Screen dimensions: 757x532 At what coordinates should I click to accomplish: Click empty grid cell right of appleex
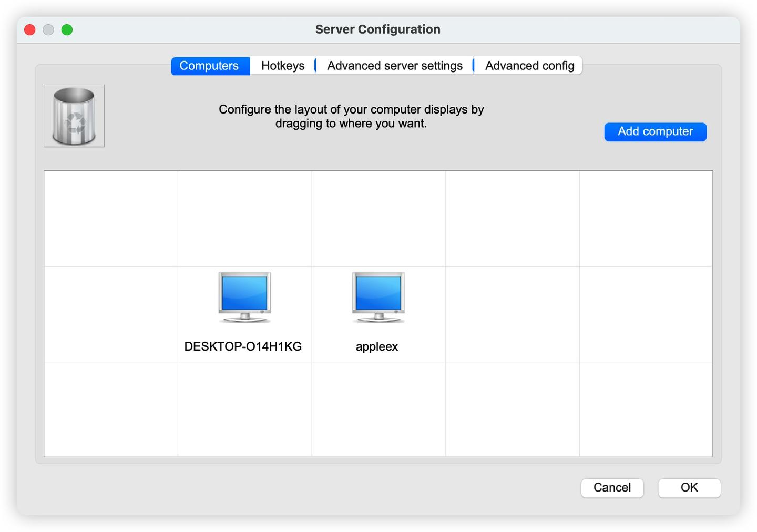(x=513, y=314)
